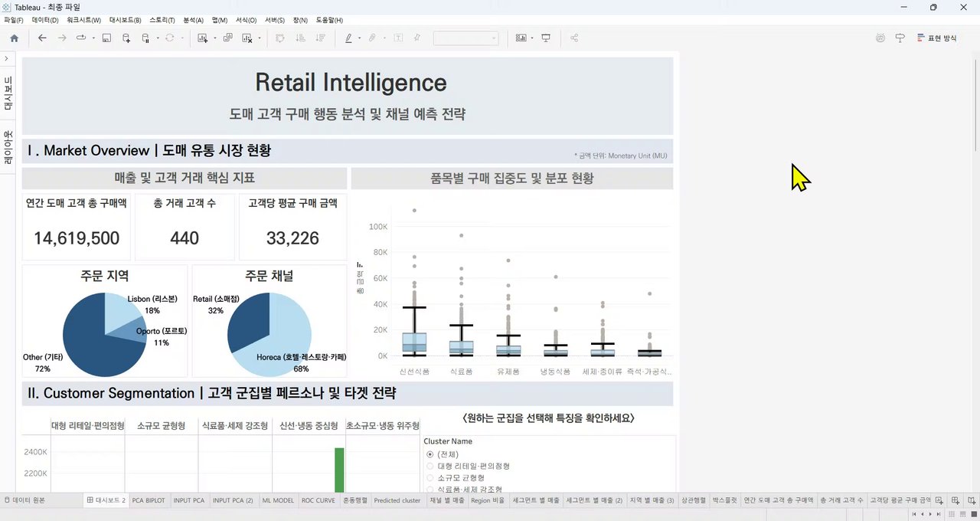Share workbook with others icon
980x521 pixels.
pyautogui.click(x=574, y=38)
